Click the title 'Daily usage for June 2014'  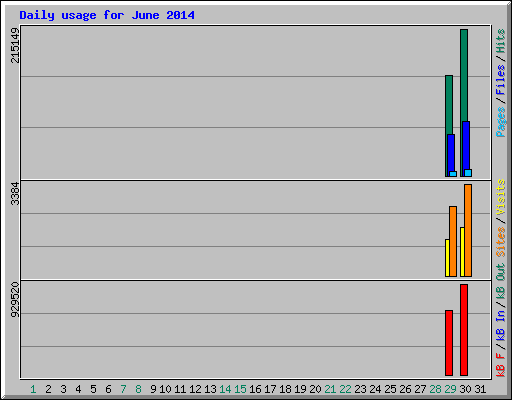[x=107, y=15]
